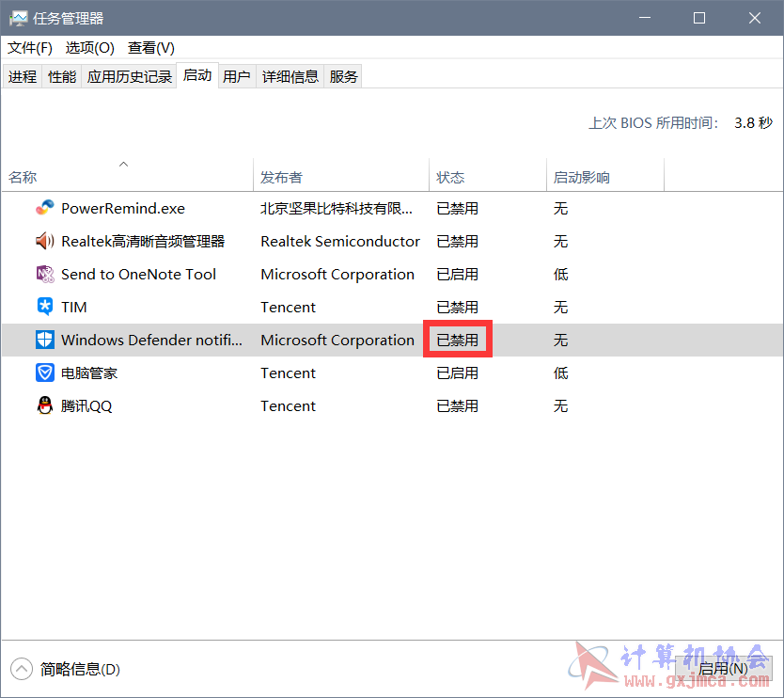Close the 任务管理器 window
The height and width of the screenshot is (698, 784).
coord(755,18)
